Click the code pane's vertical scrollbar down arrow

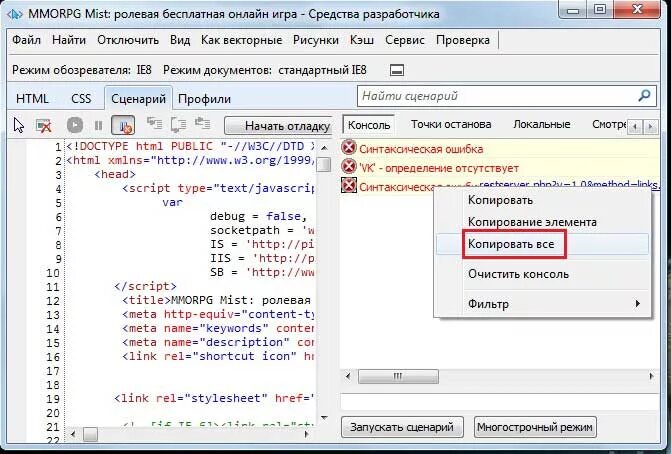[324, 418]
